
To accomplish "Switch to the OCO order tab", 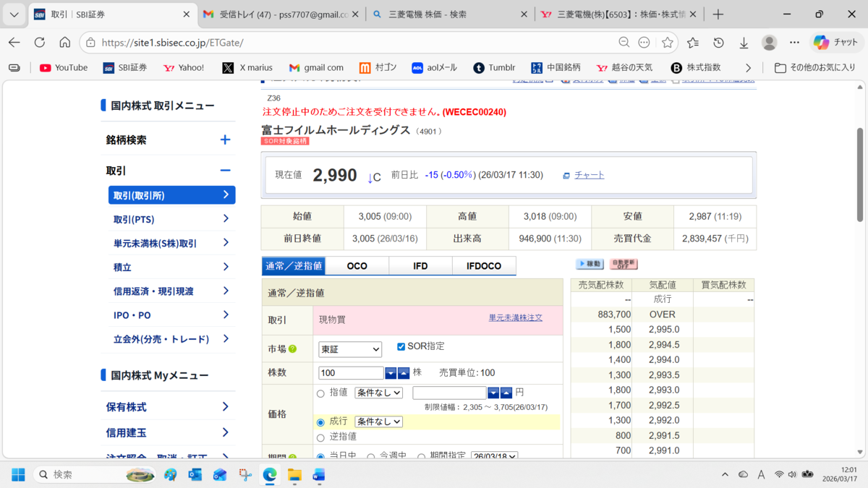I will coord(357,266).
